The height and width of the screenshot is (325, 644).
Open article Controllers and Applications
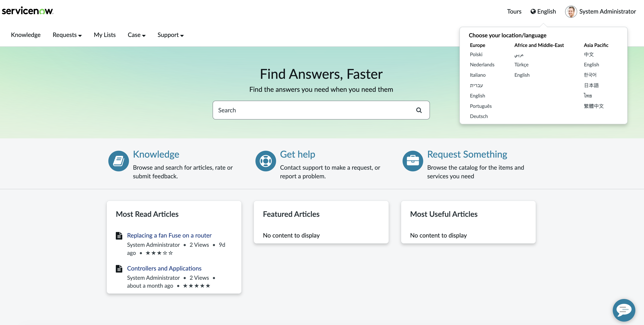pyautogui.click(x=164, y=268)
